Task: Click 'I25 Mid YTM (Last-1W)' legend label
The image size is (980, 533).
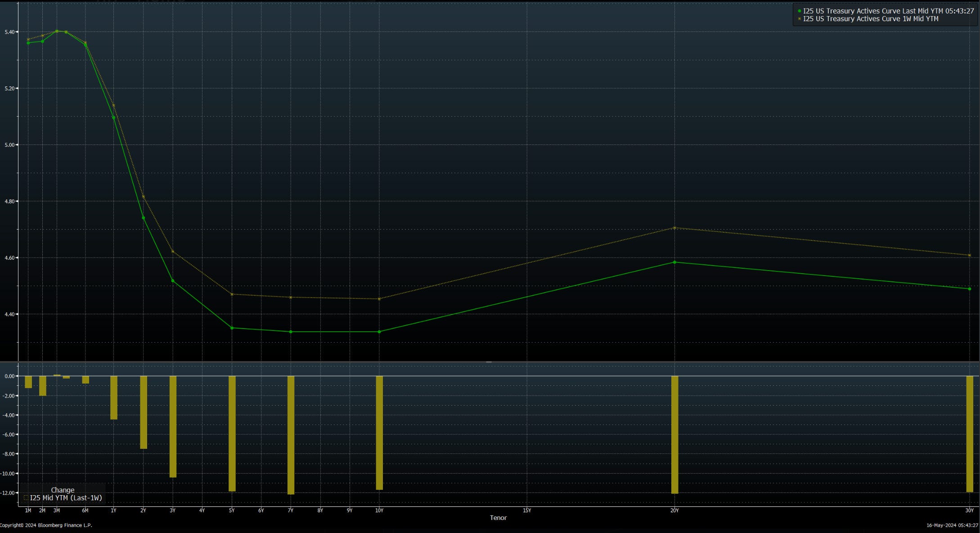Action: [66, 498]
